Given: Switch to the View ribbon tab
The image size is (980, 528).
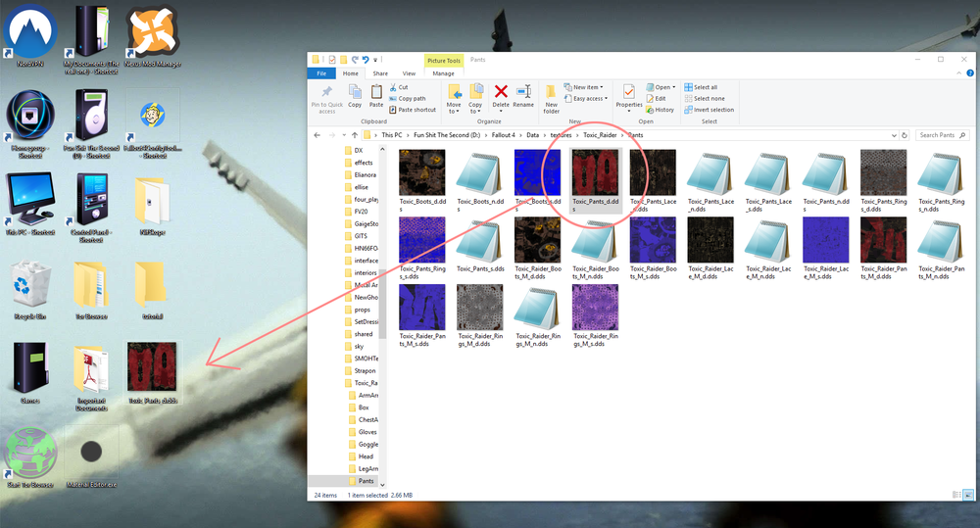Looking at the screenshot, I should [409, 73].
